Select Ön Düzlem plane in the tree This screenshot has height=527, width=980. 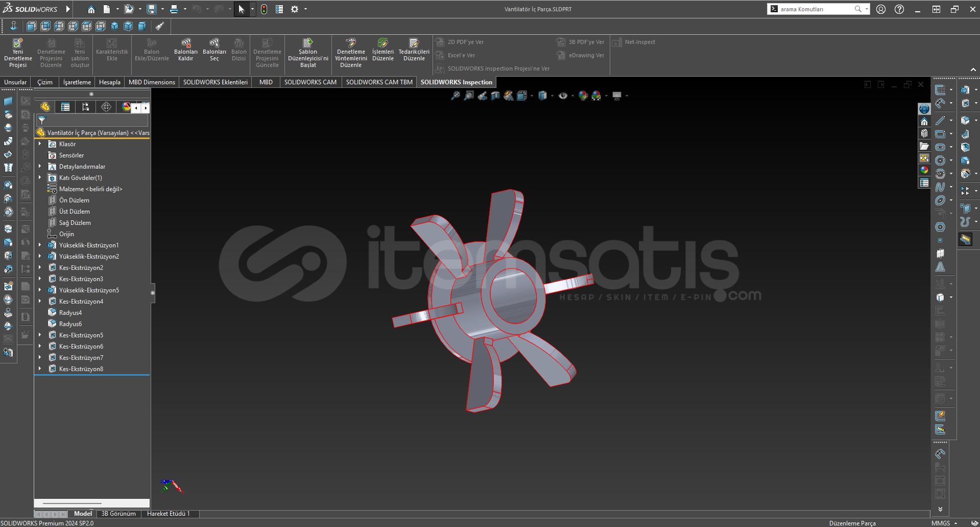tap(74, 200)
